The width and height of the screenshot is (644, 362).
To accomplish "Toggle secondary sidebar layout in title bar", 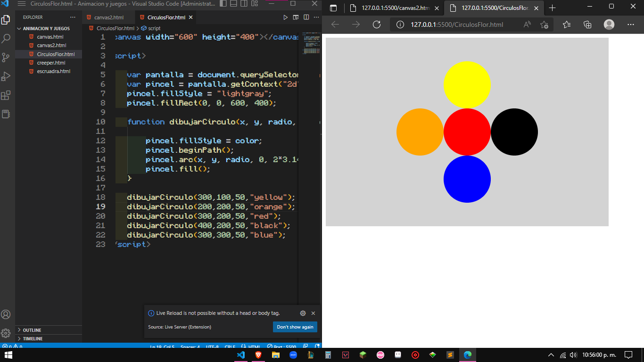I will [244, 4].
